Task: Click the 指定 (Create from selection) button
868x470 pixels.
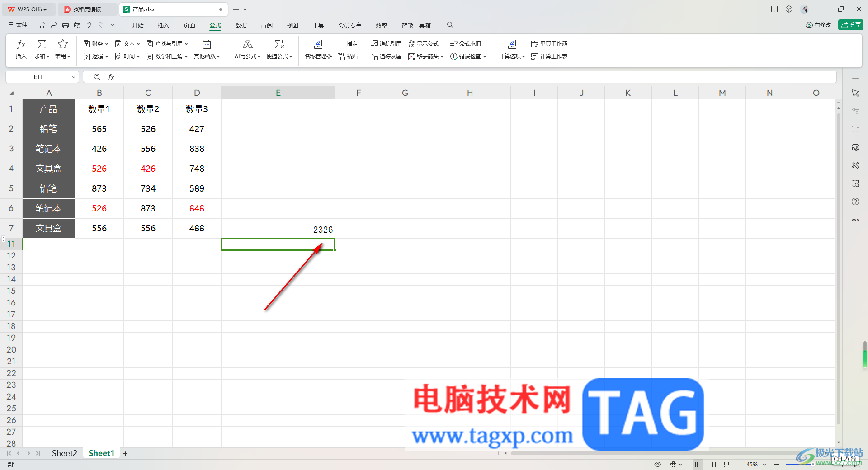Action: click(x=348, y=43)
